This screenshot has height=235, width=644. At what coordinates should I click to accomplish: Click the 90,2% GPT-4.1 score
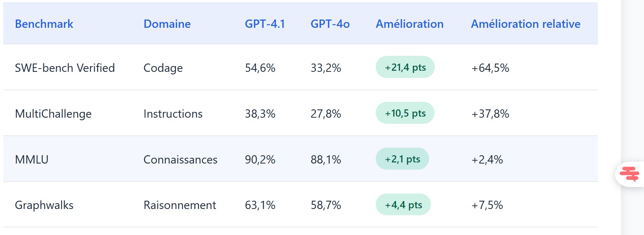[x=260, y=160]
